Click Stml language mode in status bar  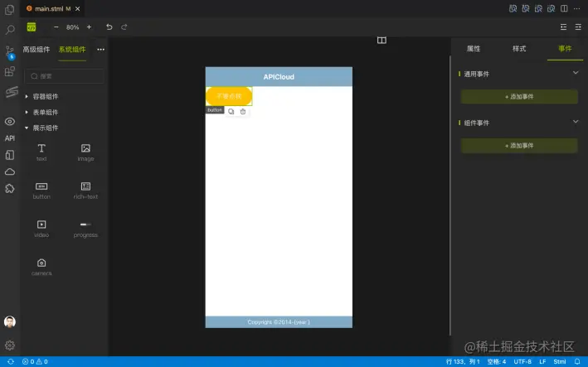pyautogui.click(x=560, y=361)
